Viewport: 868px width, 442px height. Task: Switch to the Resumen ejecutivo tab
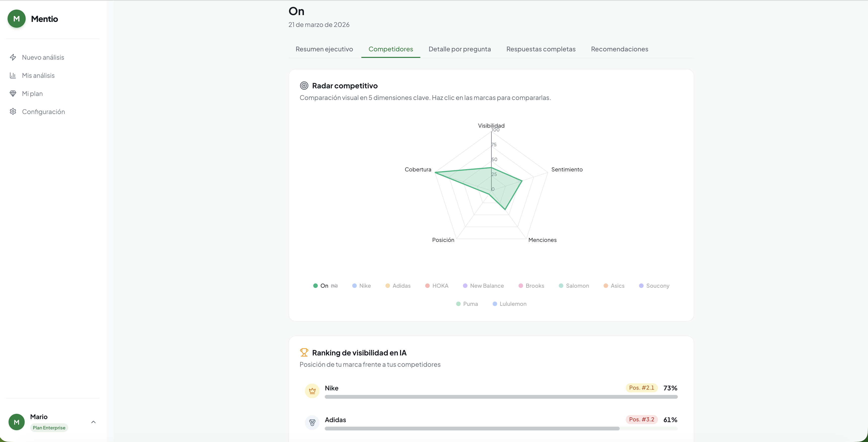[324, 49]
